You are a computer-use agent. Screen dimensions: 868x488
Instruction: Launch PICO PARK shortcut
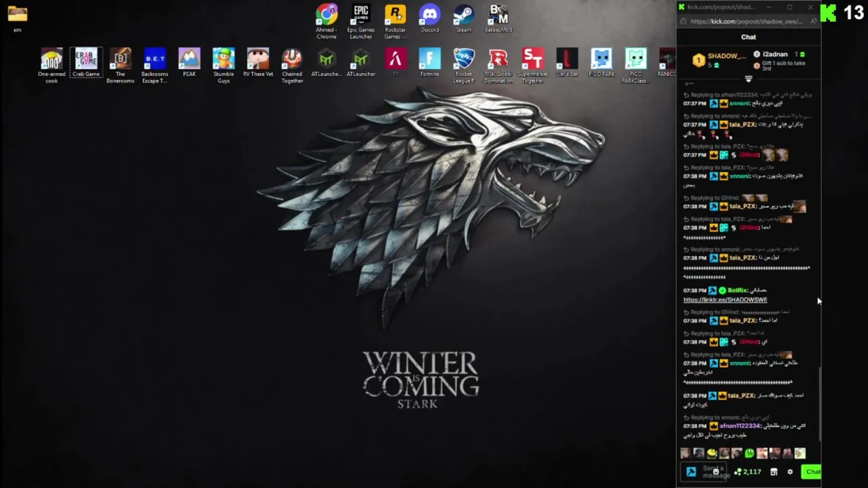(601, 62)
